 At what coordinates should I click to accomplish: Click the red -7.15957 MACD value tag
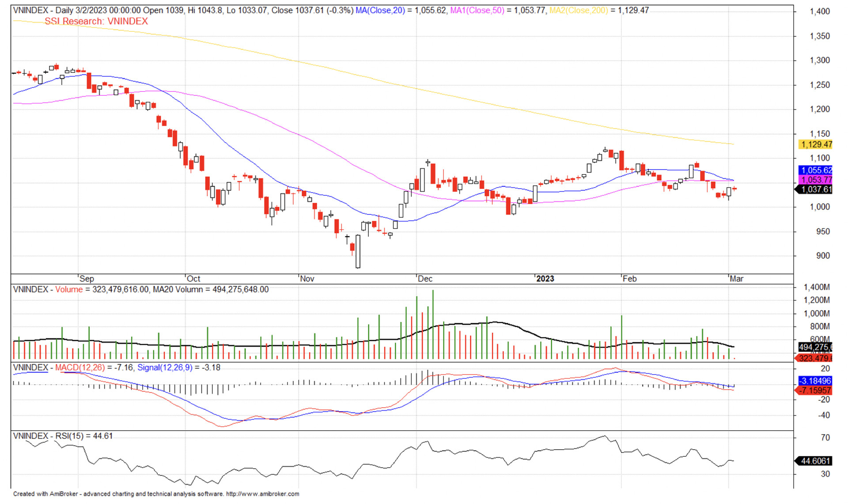pos(815,390)
